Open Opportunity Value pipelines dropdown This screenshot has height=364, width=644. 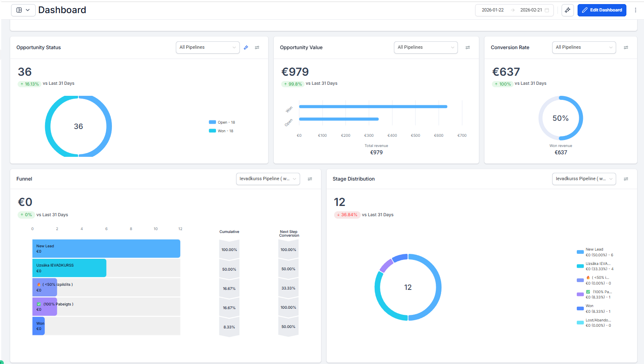pos(426,47)
